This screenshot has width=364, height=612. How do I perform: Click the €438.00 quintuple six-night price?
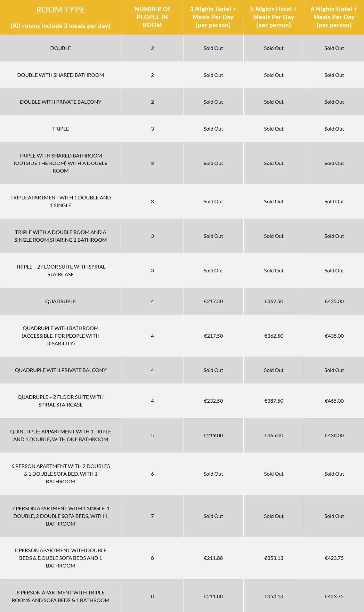[334, 435]
